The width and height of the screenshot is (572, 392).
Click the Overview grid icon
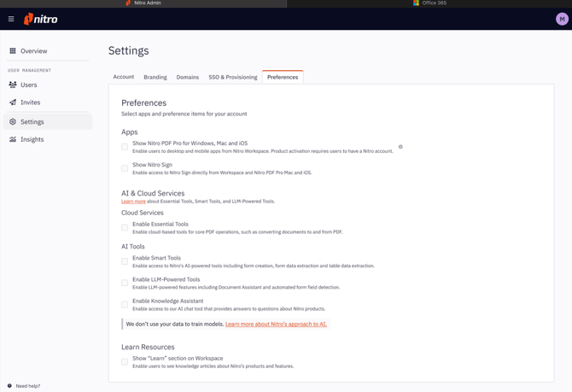coord(13,51)
